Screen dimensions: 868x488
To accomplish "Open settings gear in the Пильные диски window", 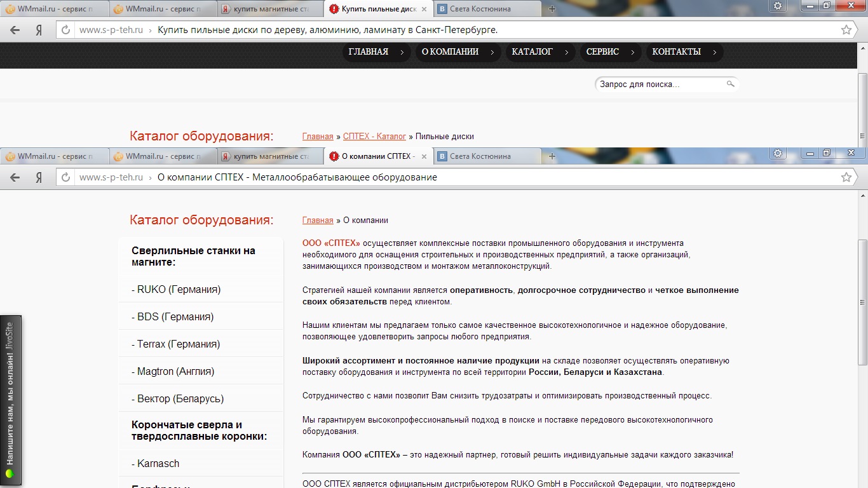I will point(778,6).
